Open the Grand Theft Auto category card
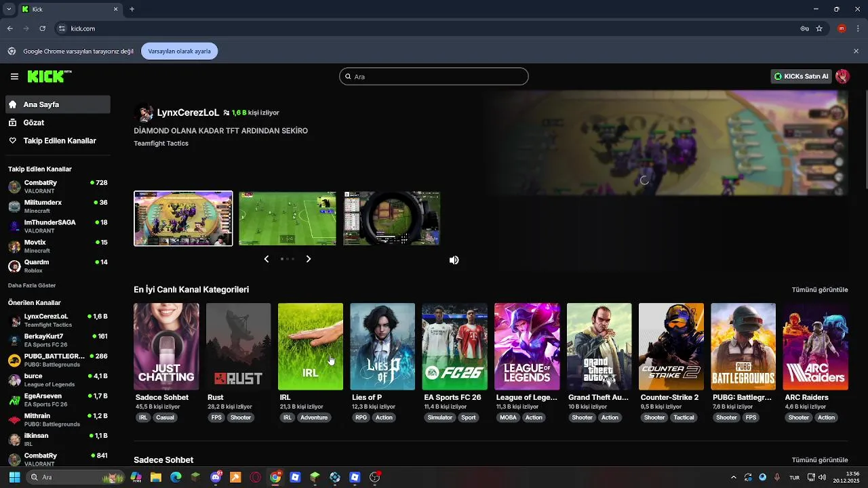 point(599,346)
